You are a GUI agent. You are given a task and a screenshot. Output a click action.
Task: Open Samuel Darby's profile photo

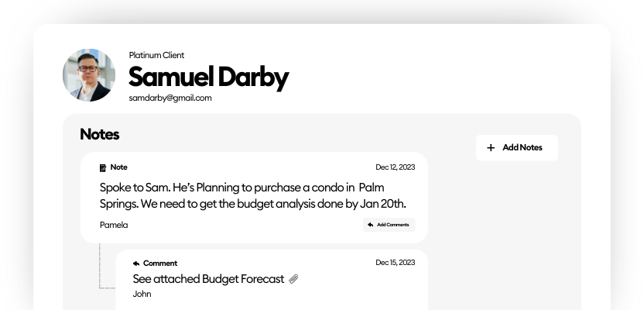click(x=88, y=75)
